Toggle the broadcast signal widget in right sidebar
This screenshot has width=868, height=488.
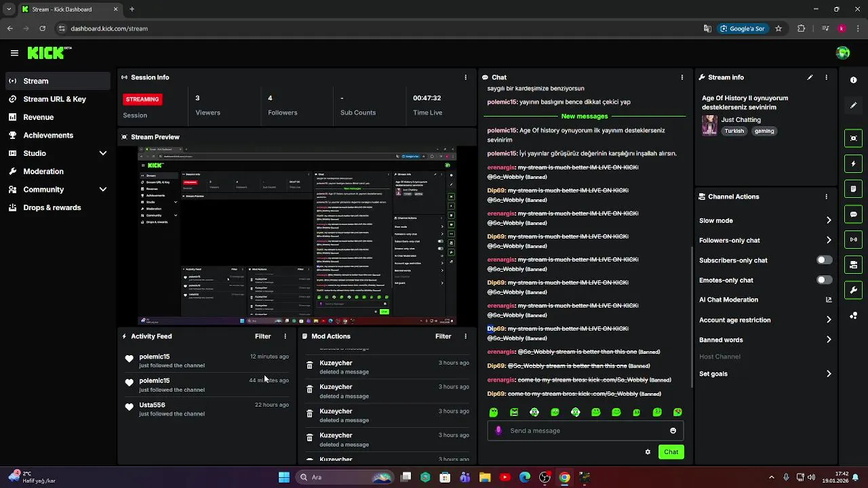[854, 239]
